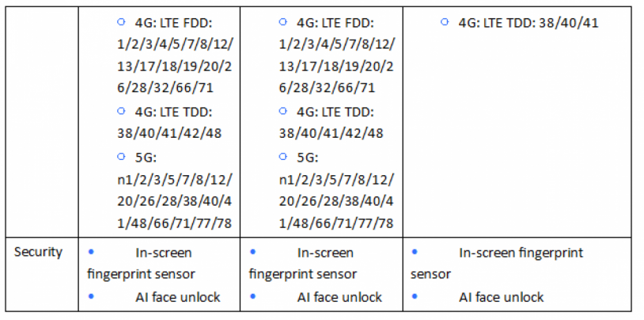Click the hollow bullet beside right column's LTE TDD
This screenshot has width=644, height=320.
(444, 22)
